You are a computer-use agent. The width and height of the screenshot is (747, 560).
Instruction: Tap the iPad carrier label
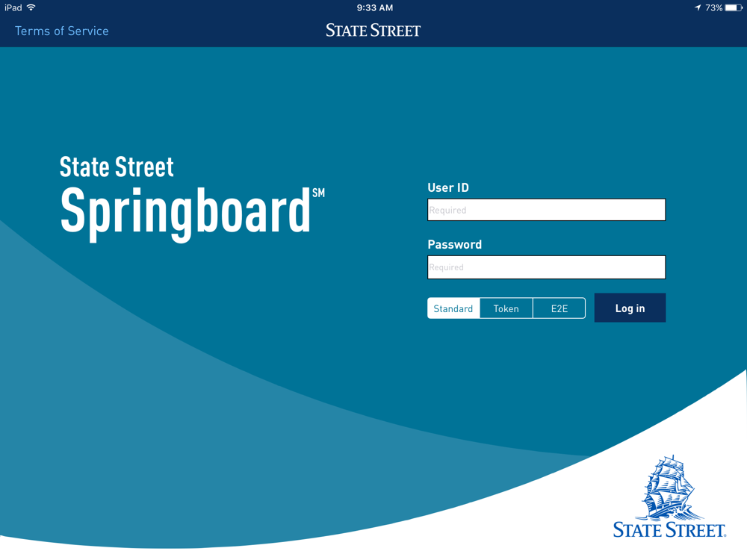coord(13,7)
